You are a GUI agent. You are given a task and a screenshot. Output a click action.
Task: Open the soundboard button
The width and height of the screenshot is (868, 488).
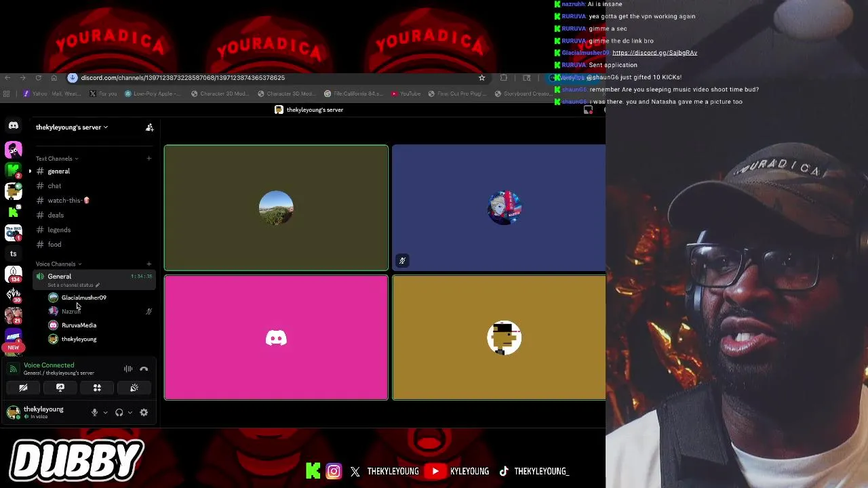[x=134, y=388]
